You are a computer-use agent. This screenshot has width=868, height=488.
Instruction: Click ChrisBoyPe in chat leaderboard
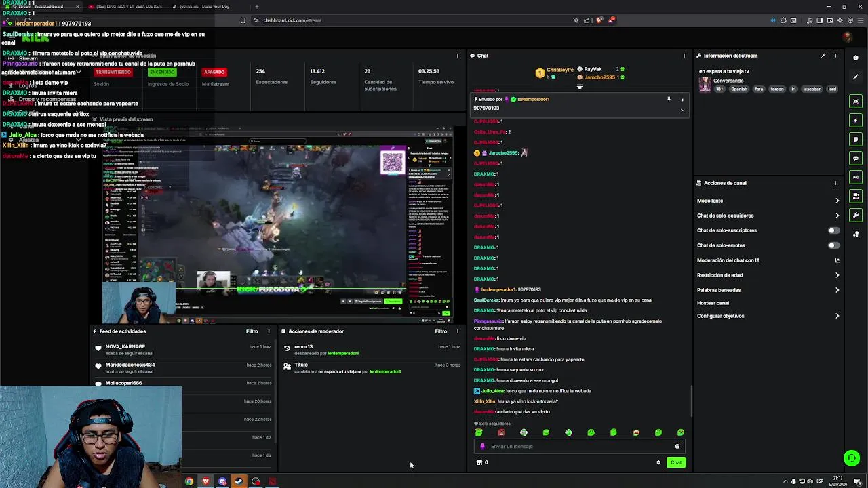point(560,70)
